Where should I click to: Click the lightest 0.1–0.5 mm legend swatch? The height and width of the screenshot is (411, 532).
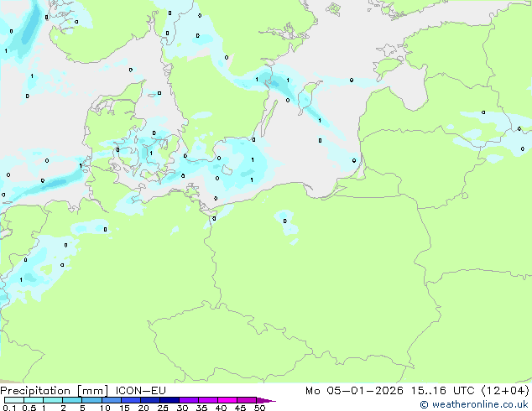click(x=14, y=400)
